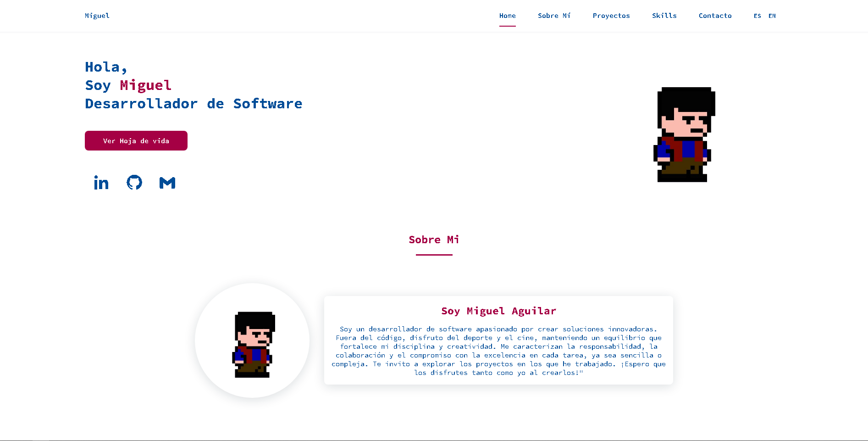
Task: Click the Ver Hoja de vida button
Action: click(x=136, y=140)
